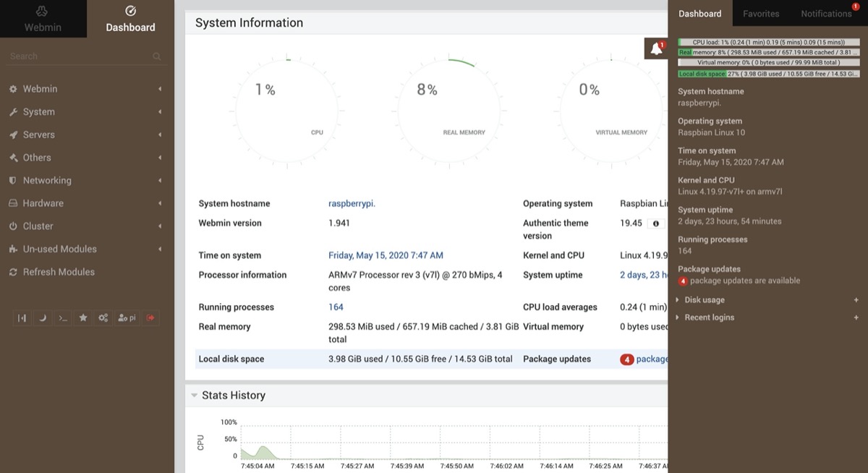Click the pi user account button

pyautogui.click(x=127, y=318)
